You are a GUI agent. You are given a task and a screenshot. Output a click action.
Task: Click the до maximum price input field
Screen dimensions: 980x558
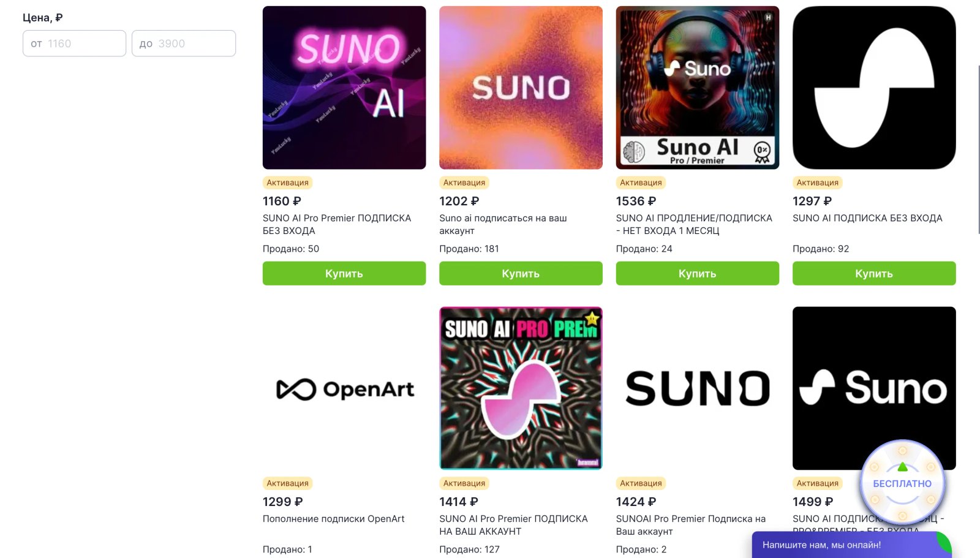tap(183, 43)
